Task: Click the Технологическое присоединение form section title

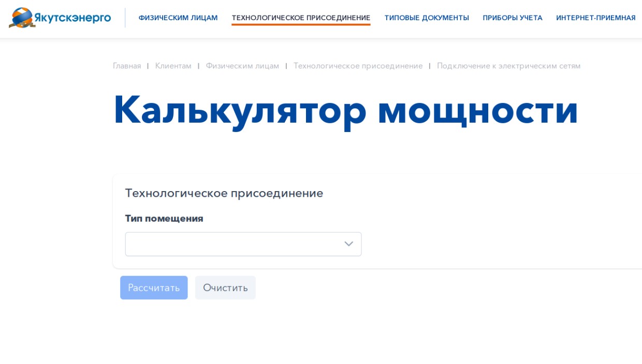Action: click(x=224, y=193)
